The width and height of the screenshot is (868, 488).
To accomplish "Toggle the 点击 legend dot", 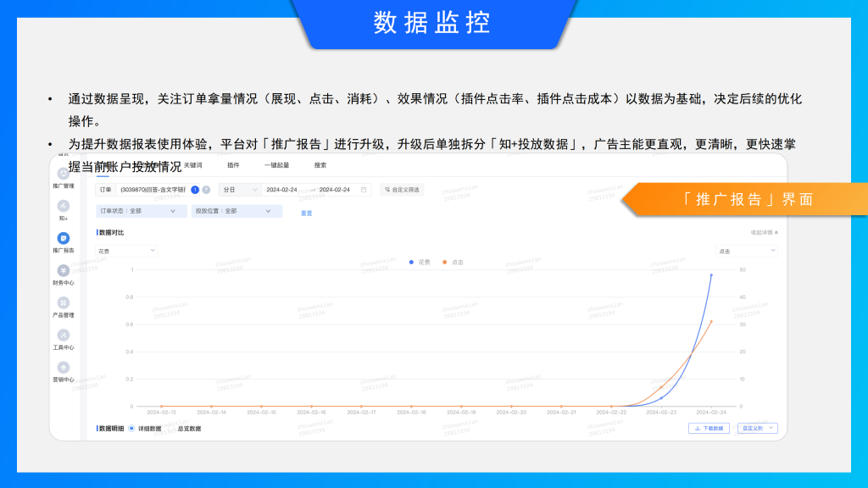I will (x=444, y=263).
